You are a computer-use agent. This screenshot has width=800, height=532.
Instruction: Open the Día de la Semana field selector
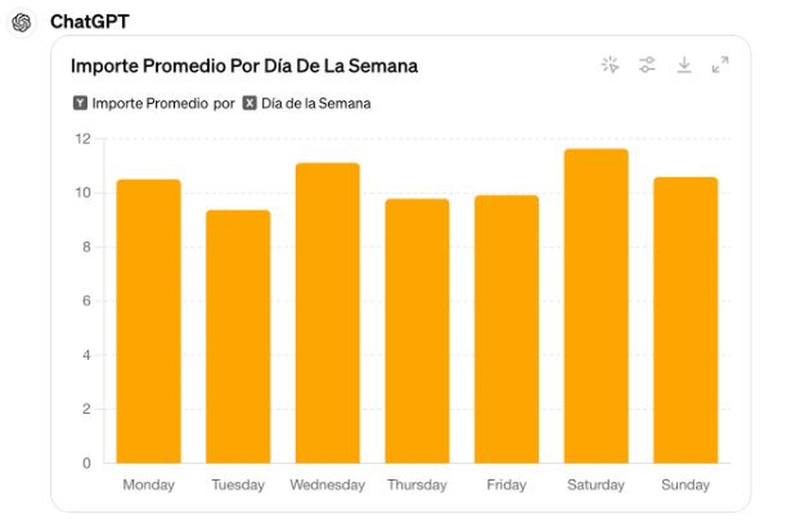click(x=315, y=103)
